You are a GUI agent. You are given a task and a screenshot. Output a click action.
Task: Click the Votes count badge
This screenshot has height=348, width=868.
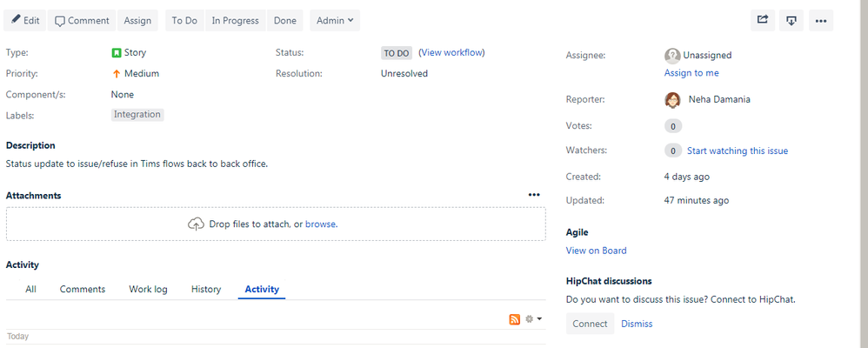(x=673, y=126)
